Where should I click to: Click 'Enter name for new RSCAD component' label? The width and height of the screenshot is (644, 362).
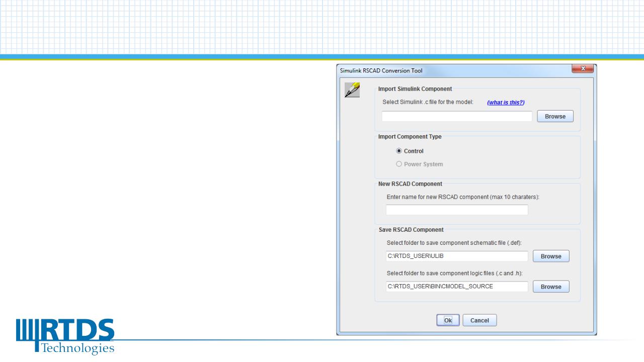tap(463, 197)
